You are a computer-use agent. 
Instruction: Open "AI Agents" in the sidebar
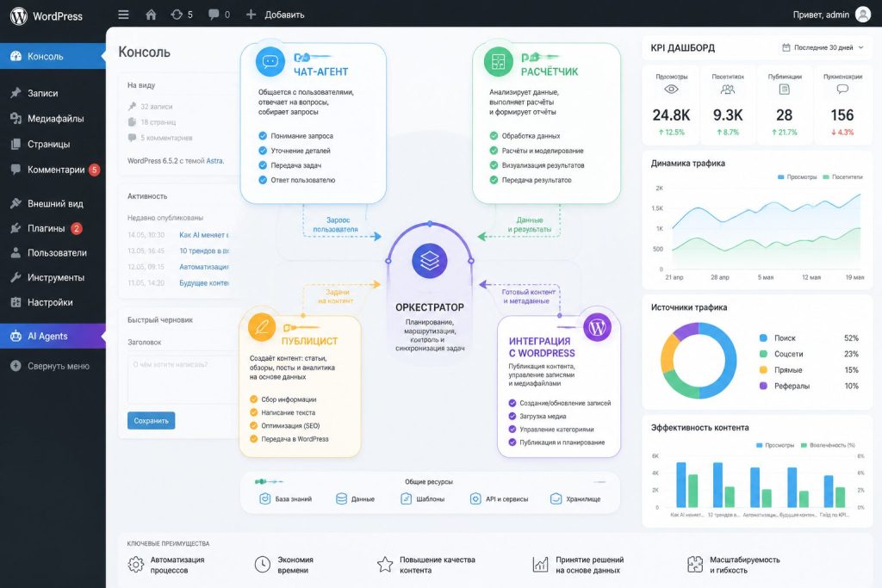pos(53,336)
